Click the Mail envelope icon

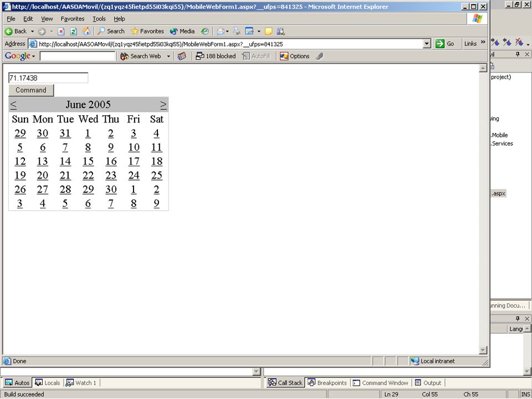221,32
